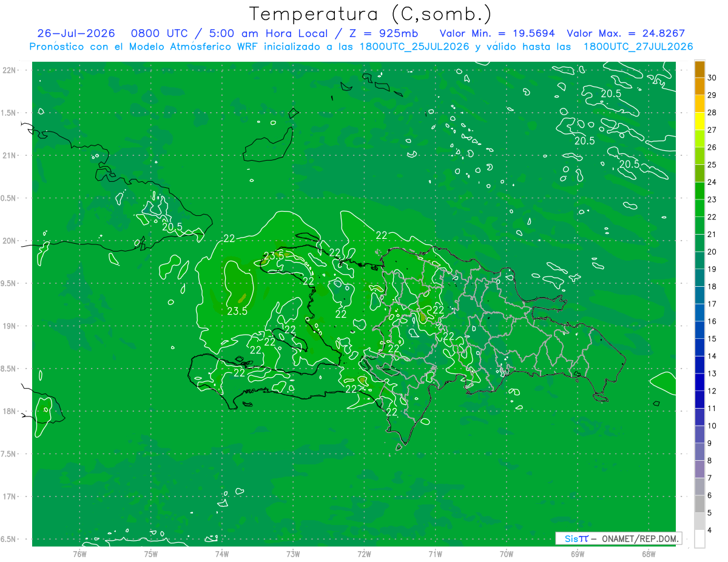Click colorbar label 28
The height and width of the screenshot is (562, 728).
click(712, 113)
